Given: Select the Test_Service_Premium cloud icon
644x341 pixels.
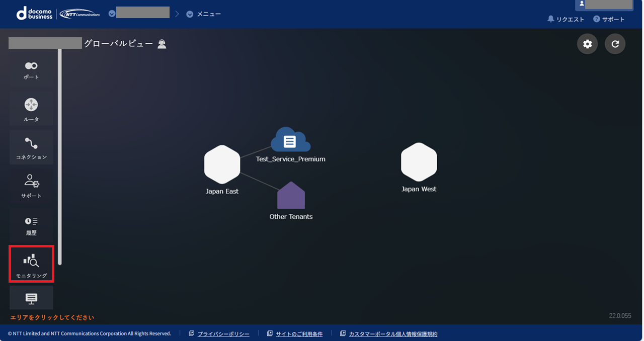Looking at the screenshot, I should (x=290, y=140).
